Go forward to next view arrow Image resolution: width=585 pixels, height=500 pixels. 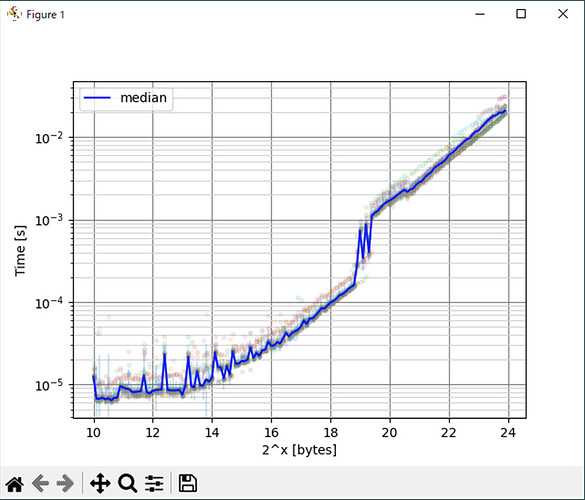click(65, 484)
